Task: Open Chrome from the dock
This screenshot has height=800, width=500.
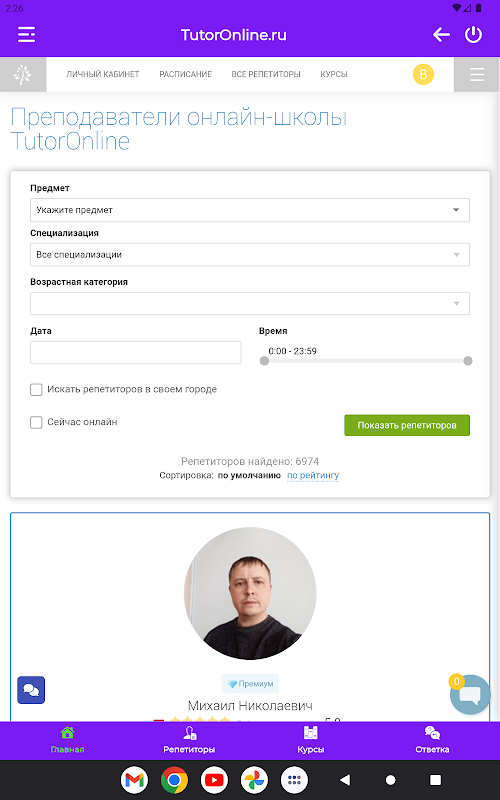Action: [x=174, y=780]
